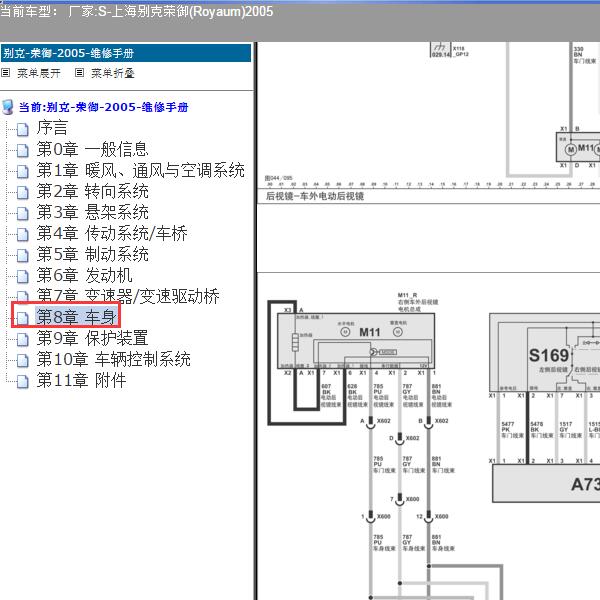Collapse all menu items with 菜单折叠
This screenshot has height=600, width=600.
tap(113, 73)
